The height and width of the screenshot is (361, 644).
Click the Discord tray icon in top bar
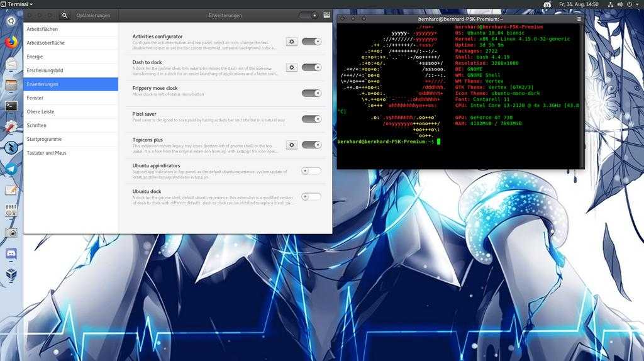pyautogui.click(x=547, y=4)
